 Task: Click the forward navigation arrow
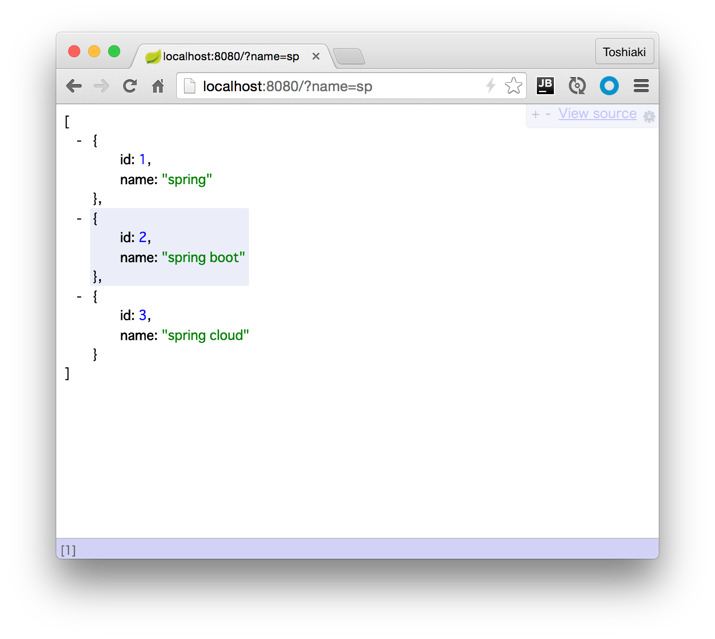pos(101,86)
